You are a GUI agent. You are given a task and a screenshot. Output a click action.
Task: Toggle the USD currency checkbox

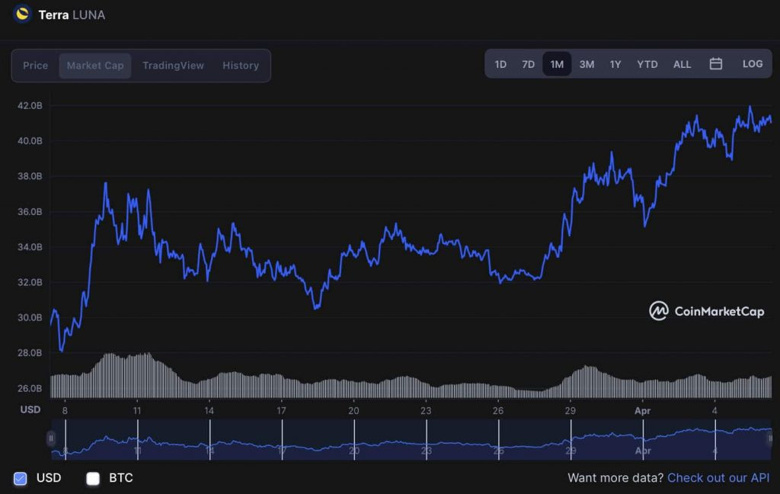(20, 478)
